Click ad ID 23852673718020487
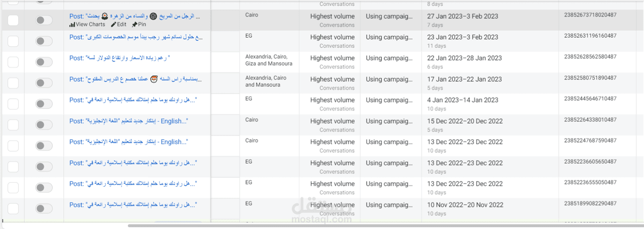 [590, 15]
